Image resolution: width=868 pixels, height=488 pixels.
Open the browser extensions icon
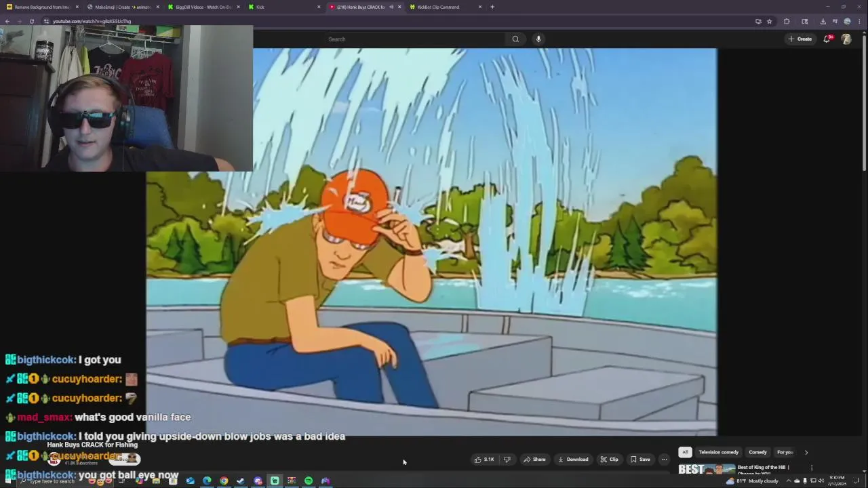787,21
